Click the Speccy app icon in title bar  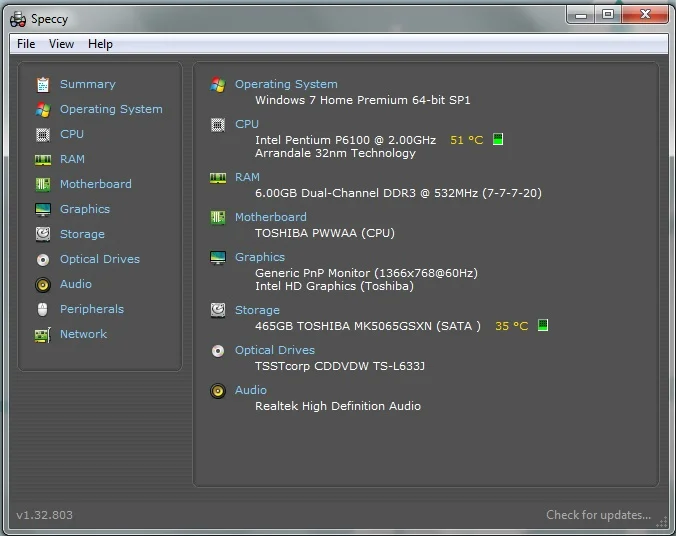[18, 19]
